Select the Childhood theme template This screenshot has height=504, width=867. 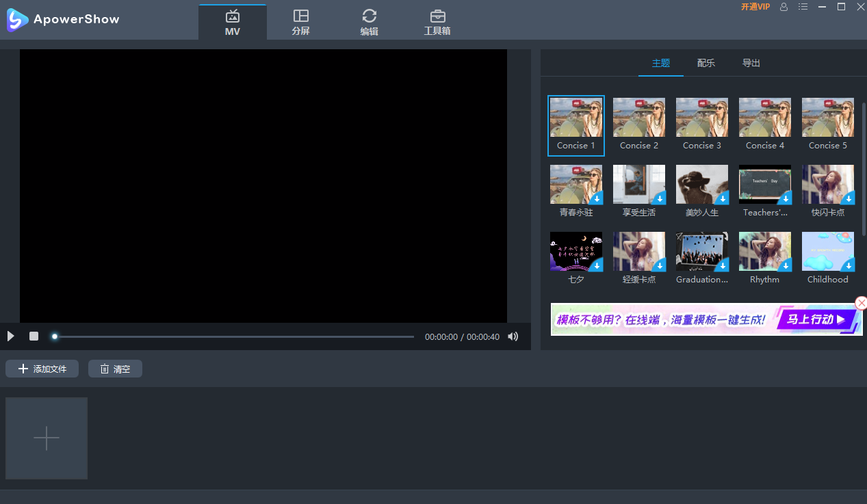827,252
